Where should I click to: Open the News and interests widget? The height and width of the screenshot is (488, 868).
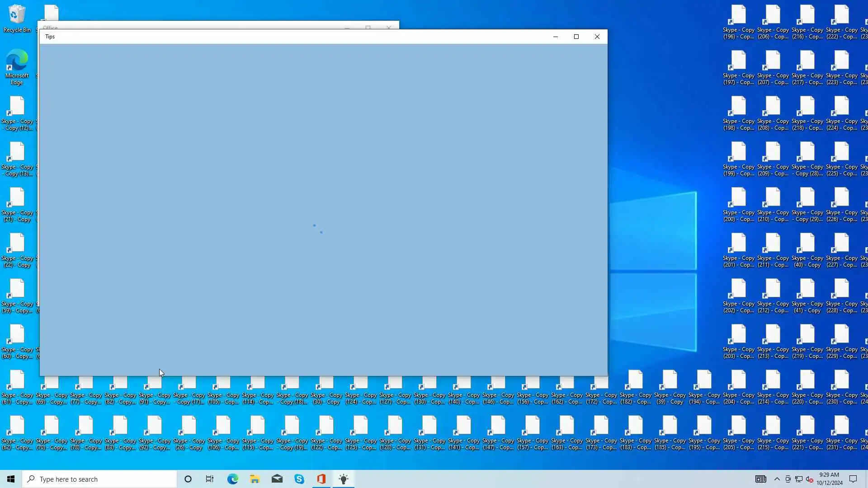[x=761, y=479]
